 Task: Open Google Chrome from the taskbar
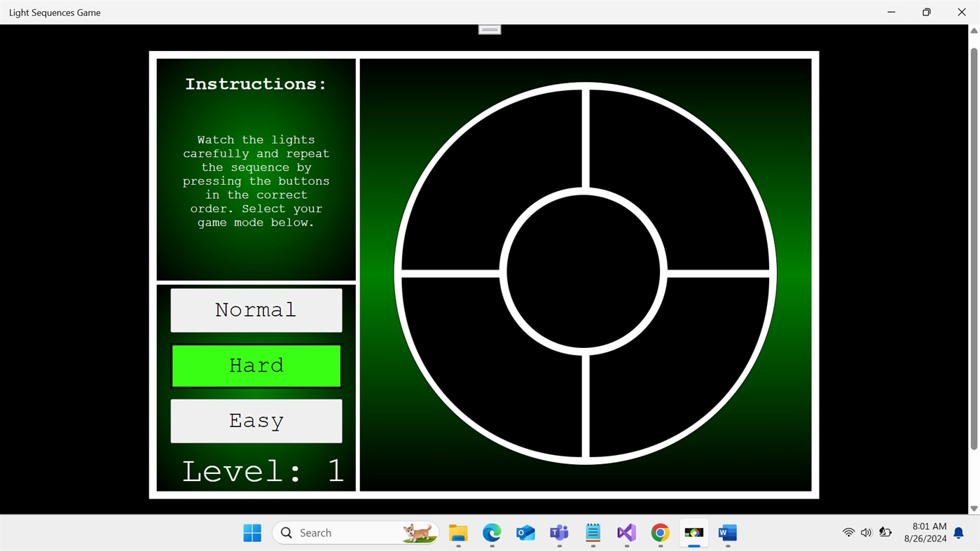(x=659, y=532)
